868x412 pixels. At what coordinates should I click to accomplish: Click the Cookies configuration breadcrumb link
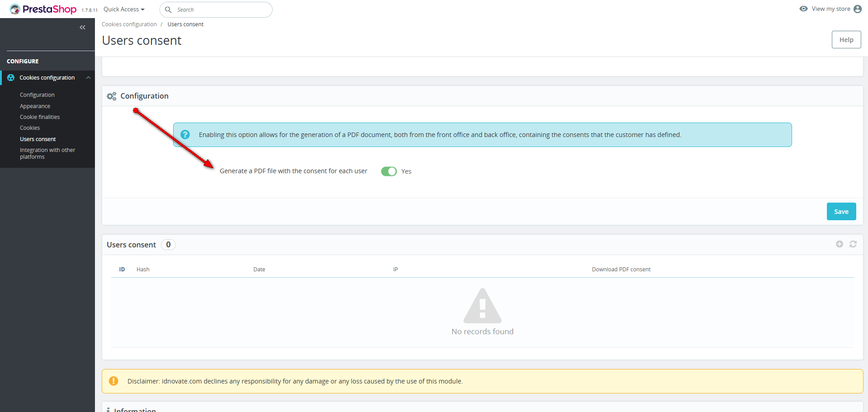pos(129,24)
